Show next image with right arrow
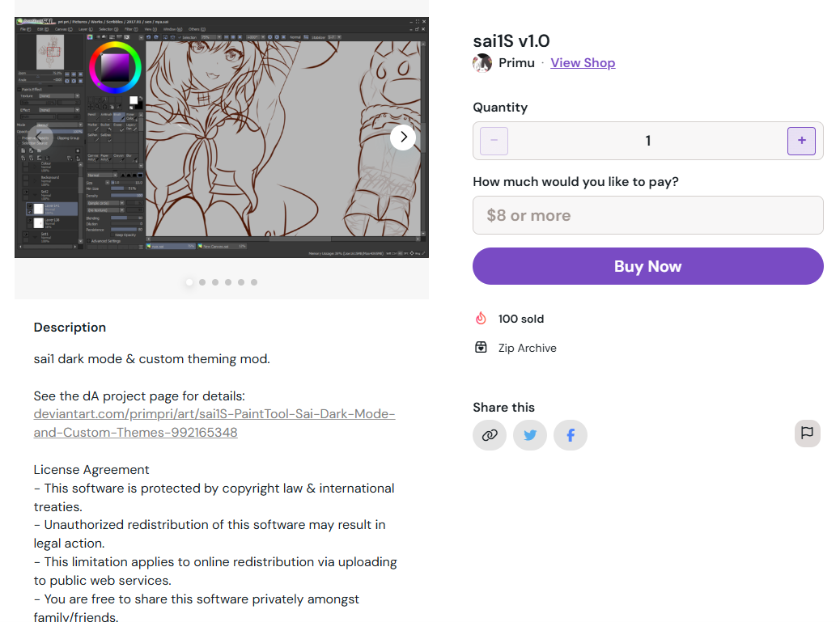Screen dimensions: 840x622 pyautogui.click(x=403, y=138)
